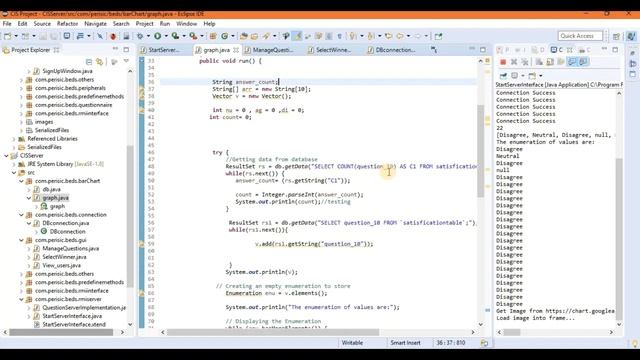Open Project Explorer view menu arrow
This screenshot has height=360, width=640.
(x=126, y=62)
